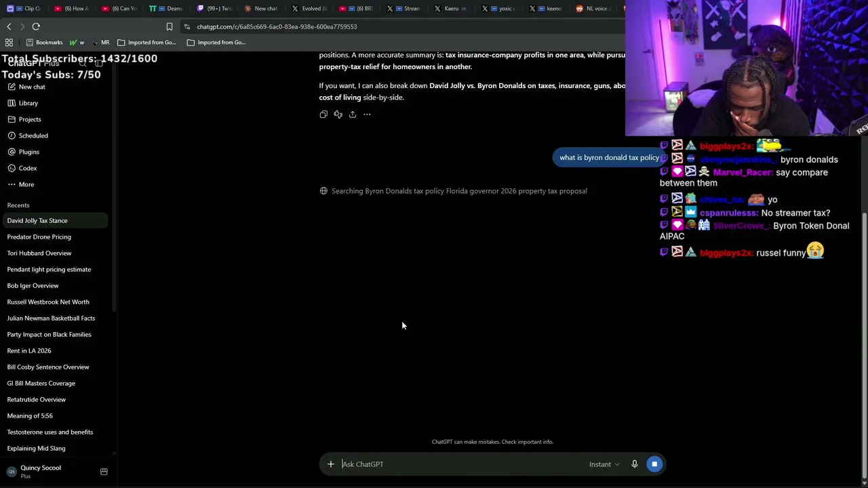Switch to the Clip browser tab
This screenshot has width=868, height=488.
(24, 9)
